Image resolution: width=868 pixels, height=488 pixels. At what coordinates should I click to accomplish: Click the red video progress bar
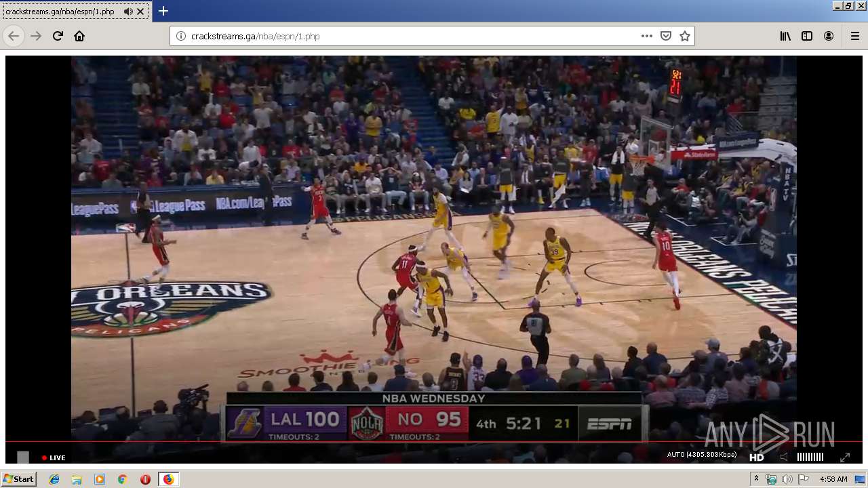[x=434, y=442]
